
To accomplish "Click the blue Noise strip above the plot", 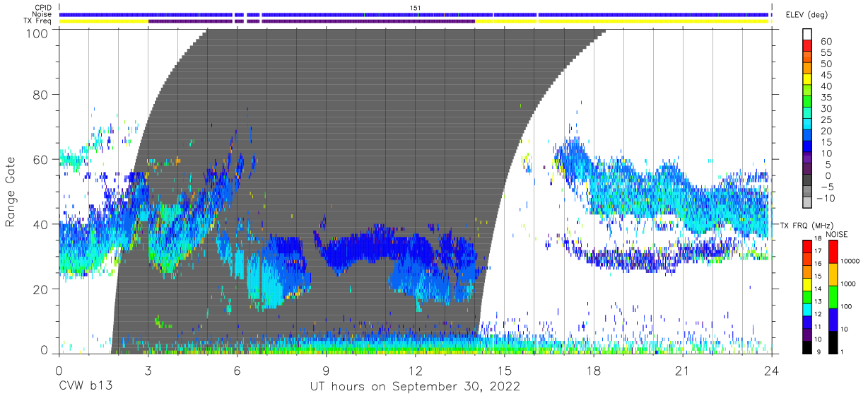I will [414, 14].
